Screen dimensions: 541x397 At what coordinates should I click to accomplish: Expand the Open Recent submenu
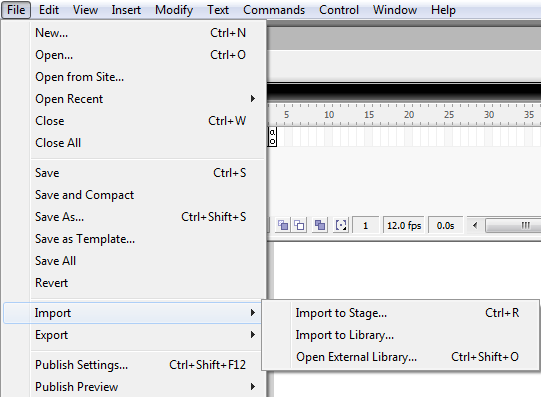point(145,99)
